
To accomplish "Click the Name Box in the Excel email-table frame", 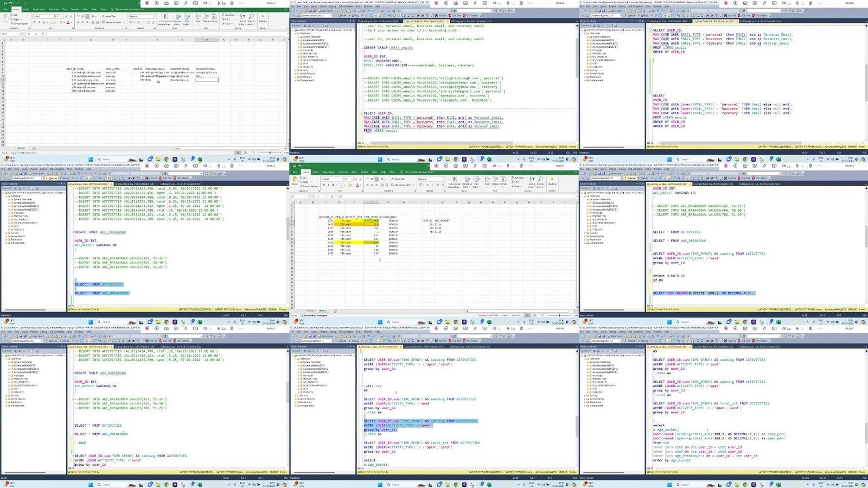I will click(10, 34).
